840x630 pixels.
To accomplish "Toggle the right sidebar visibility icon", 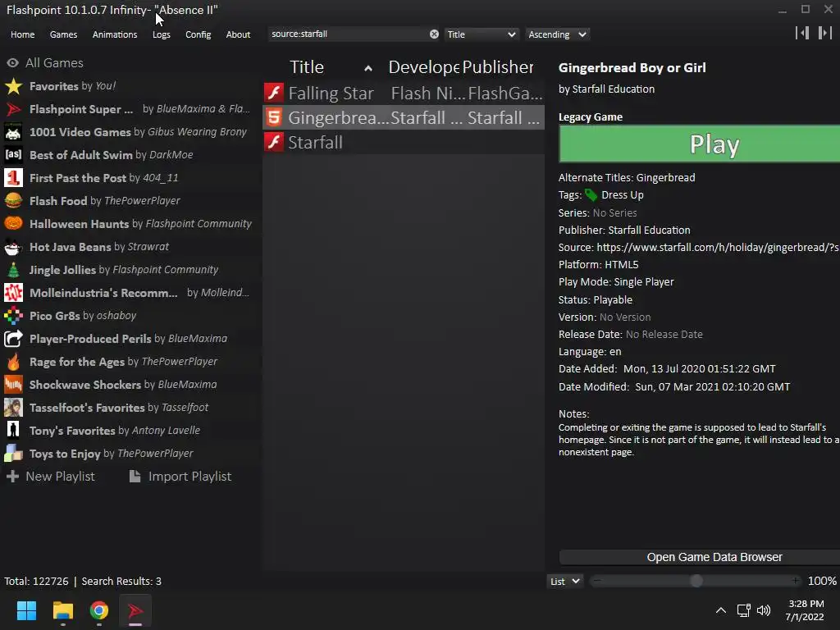I will click(825, 33).
